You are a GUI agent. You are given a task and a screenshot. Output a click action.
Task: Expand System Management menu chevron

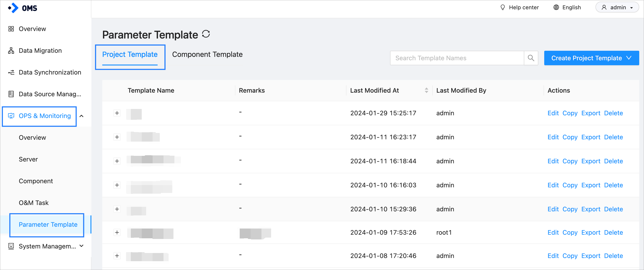tap(81, 246)
